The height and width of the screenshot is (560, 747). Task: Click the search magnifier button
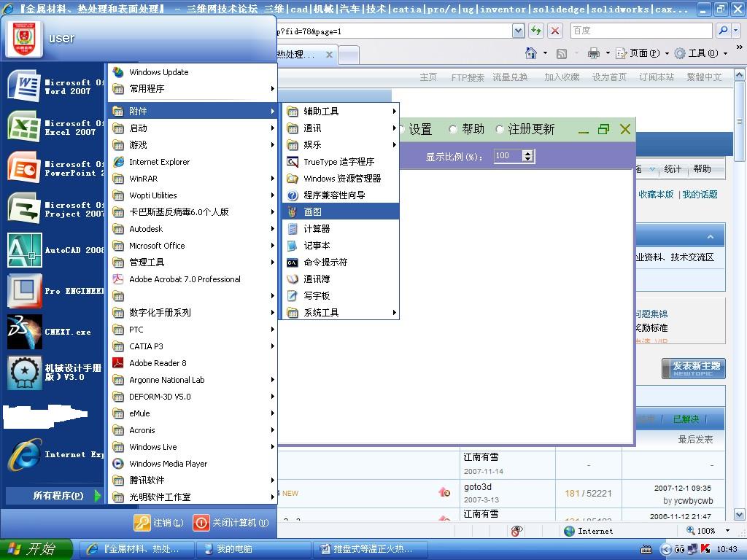(x=723, y=31)
